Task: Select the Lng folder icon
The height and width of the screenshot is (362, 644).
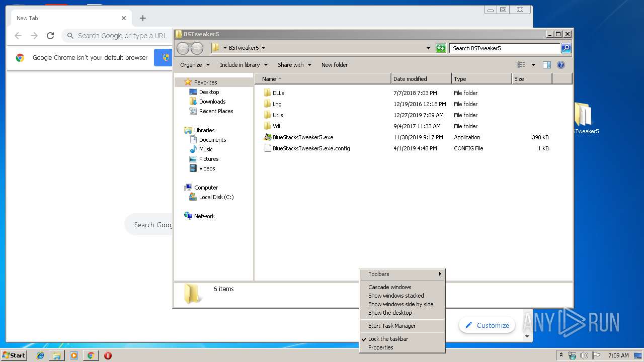Action: point(267,104)
